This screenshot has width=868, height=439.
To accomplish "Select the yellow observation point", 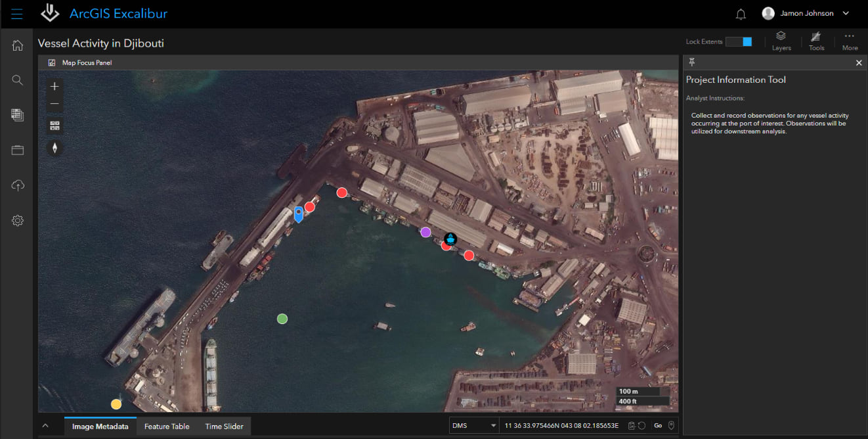I will pyautogui.click(x=116, y=404).
